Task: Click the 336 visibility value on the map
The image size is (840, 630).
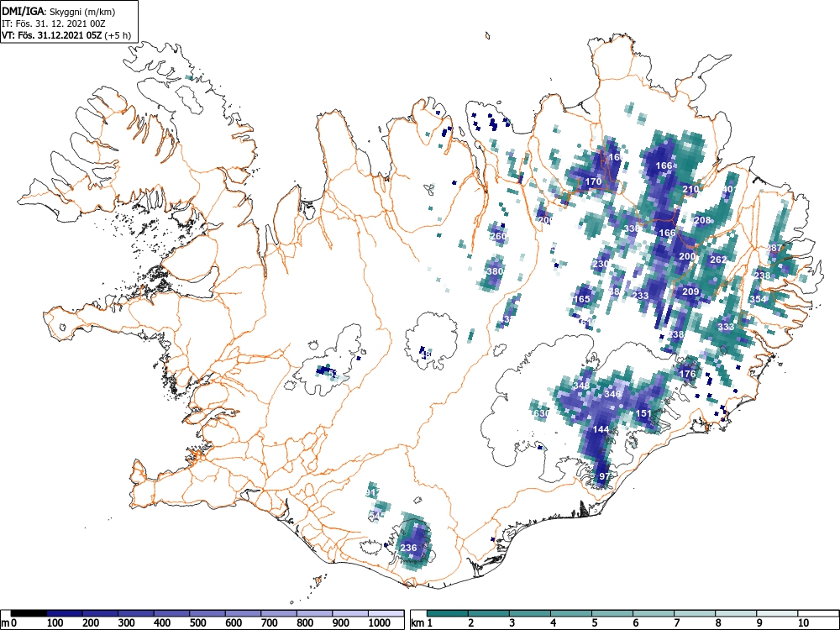Action: (633, 228)
